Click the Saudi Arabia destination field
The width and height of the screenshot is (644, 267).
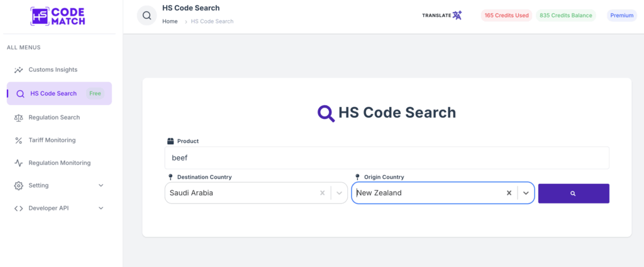click(x=256, y=193)
